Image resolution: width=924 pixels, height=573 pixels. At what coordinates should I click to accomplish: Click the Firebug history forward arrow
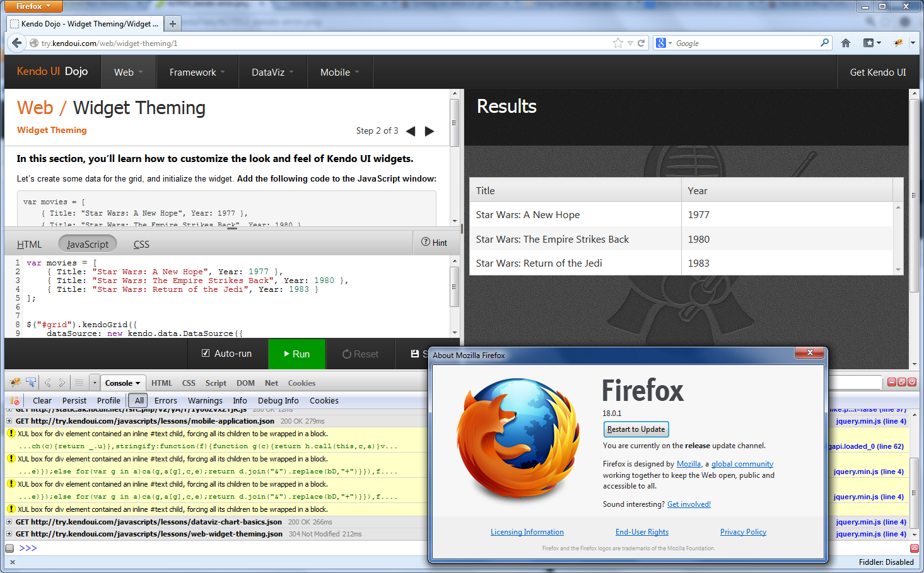point(62,383)
